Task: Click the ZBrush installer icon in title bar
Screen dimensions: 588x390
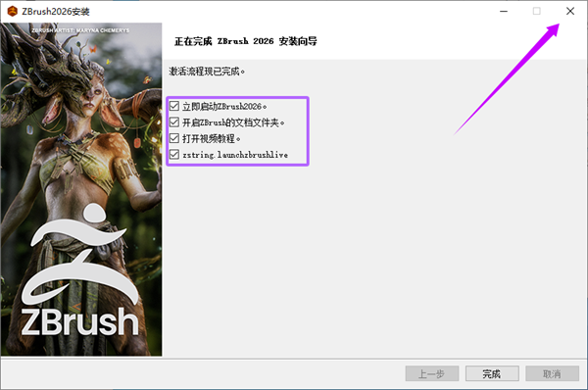Action: click(x=13, y=11)
